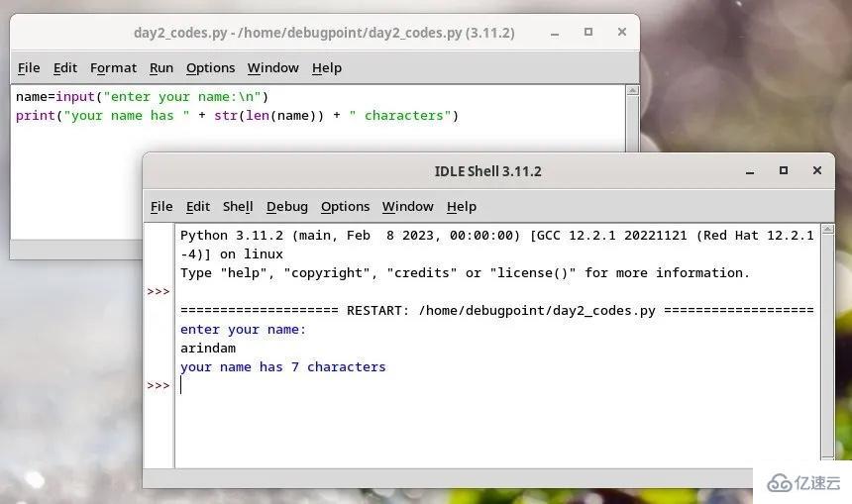852x504 pixels.
Task: Click IDLE Shell 3.11.2 title bar
Action: (x=488, y=171)
